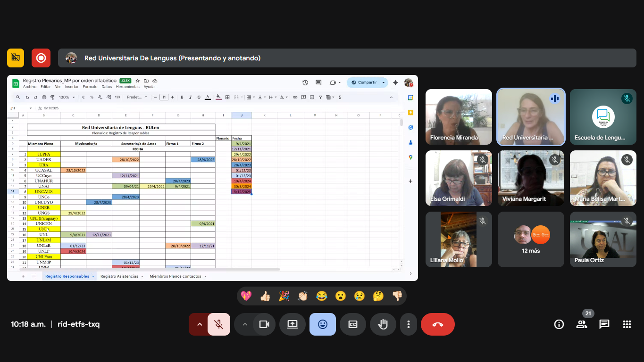Screen dimensions: 644x362
Task: Toggle closed captions
Action: (352, 324)
